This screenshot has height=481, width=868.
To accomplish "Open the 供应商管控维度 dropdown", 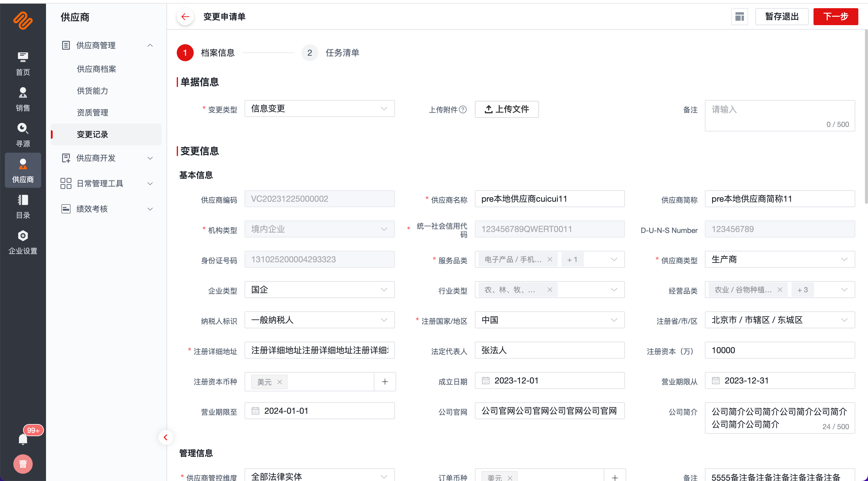I will pyautogui.click(x=319, y=475).
